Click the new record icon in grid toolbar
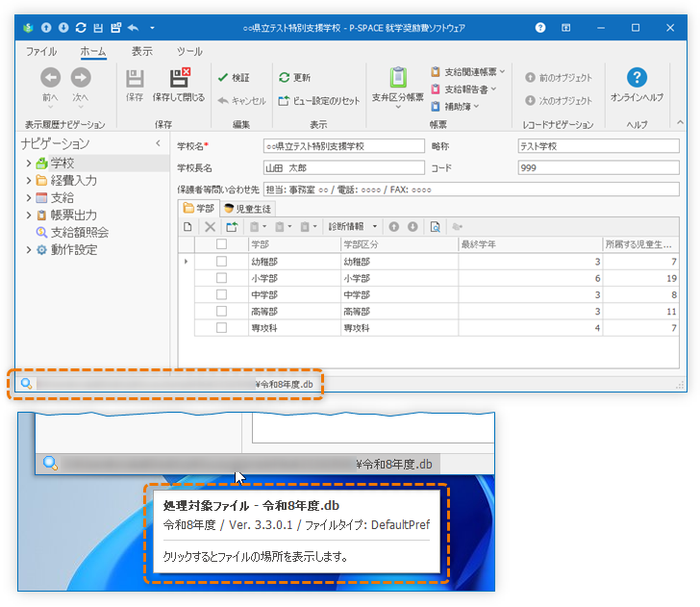Image resolution: width=700 pixels, height=607 pixels. click(187, 227)
